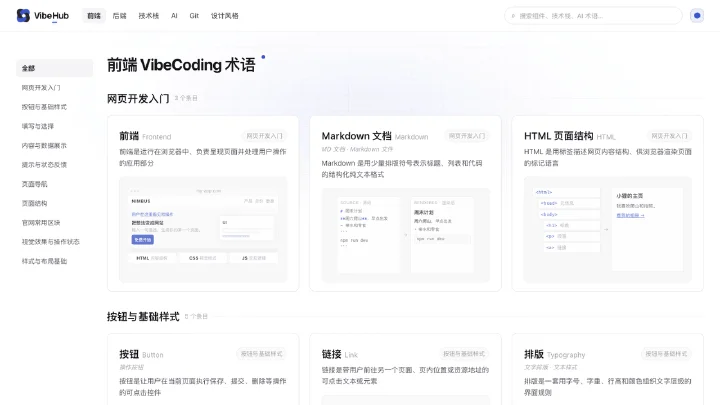Viewport: 720px width, 405px height.
Task: Click the <head> tag row in HTML preview
Action: (x=569, y=203)
